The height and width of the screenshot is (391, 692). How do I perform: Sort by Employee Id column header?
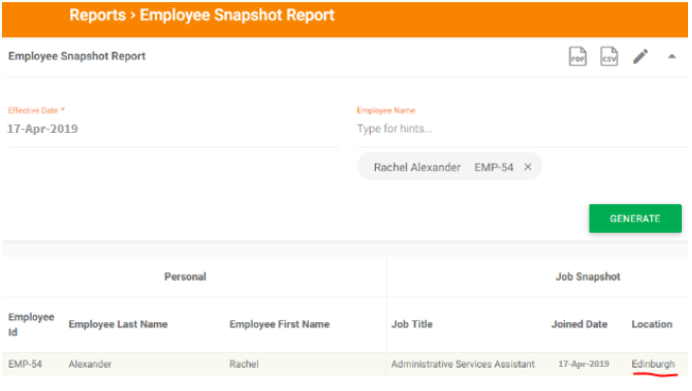coord(31,324)
